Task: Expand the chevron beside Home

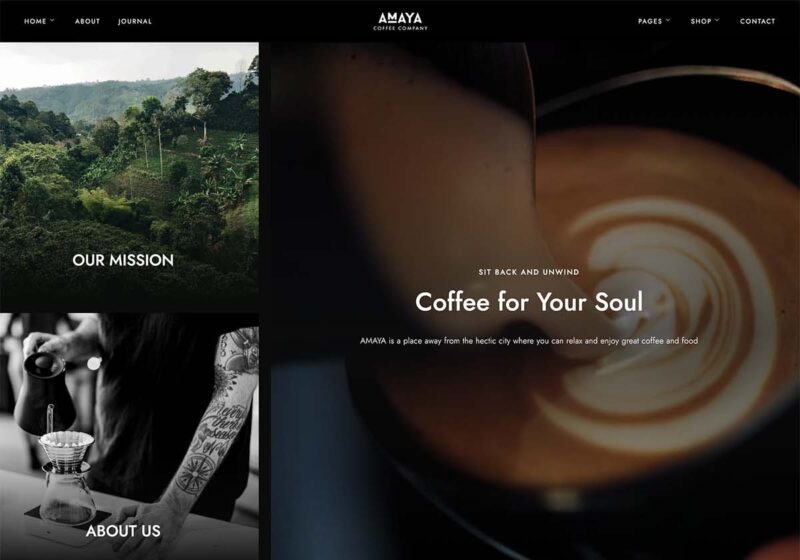Action: [52, 20]
